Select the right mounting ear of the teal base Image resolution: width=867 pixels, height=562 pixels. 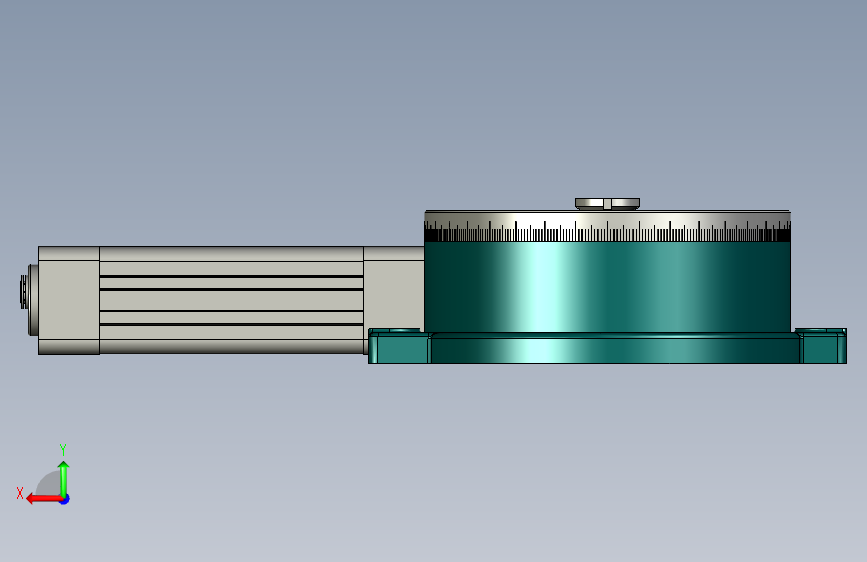click(x=823, y=346)
